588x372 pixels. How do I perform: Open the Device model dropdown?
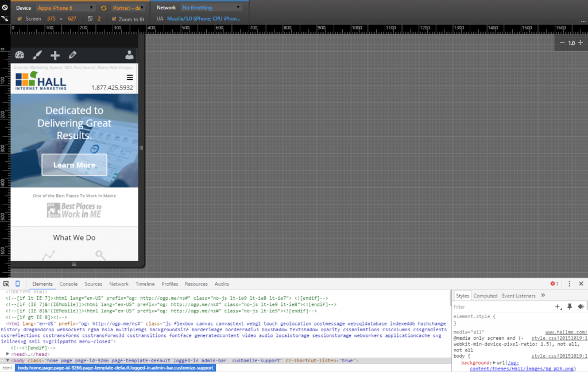click(x=65, y=8)
